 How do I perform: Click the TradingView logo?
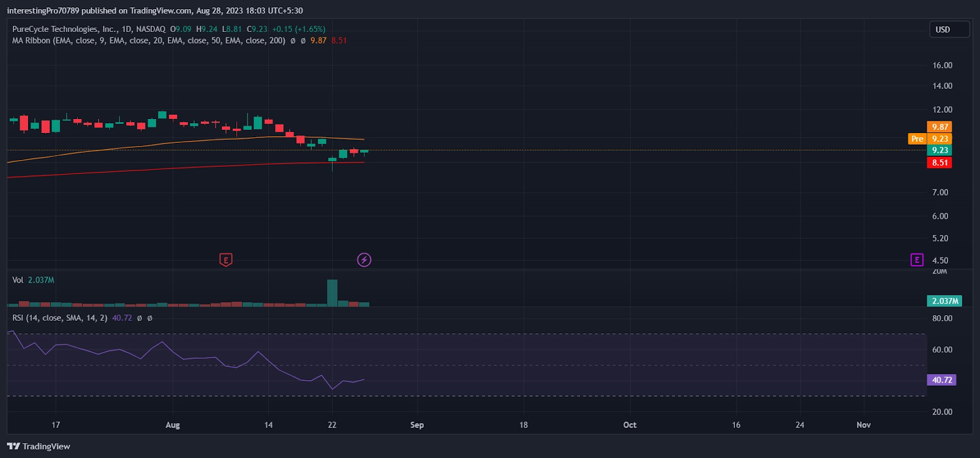[x=39, y=446]
